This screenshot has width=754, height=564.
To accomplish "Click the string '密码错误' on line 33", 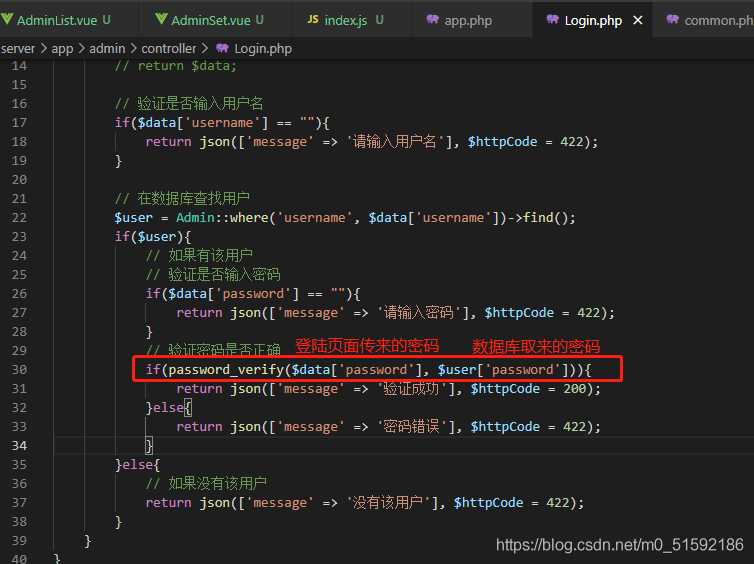I will tap(411, 426).
